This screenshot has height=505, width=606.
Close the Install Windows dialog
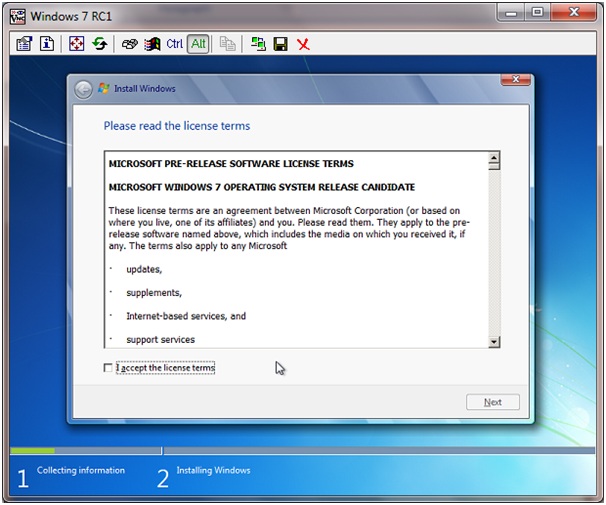[x=516, y=80]
